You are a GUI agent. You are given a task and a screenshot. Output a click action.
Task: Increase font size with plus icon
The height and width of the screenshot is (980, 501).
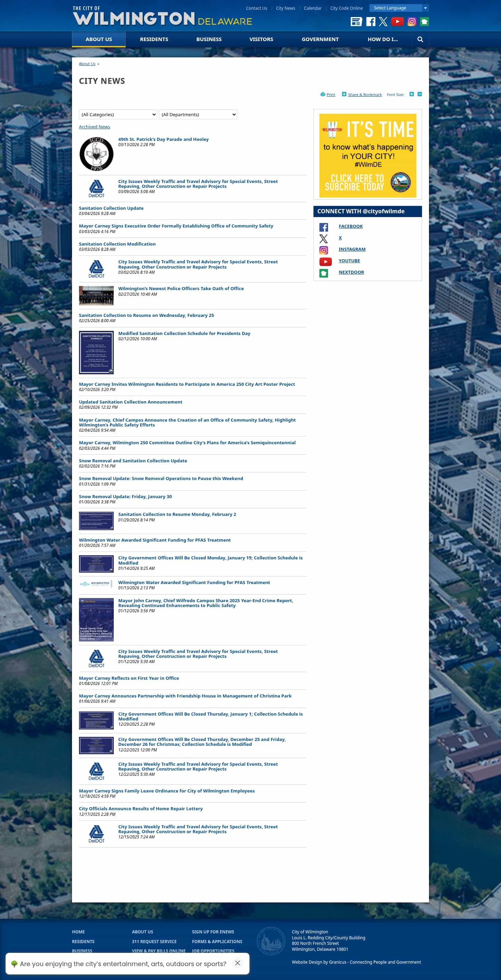pos(412,94)
